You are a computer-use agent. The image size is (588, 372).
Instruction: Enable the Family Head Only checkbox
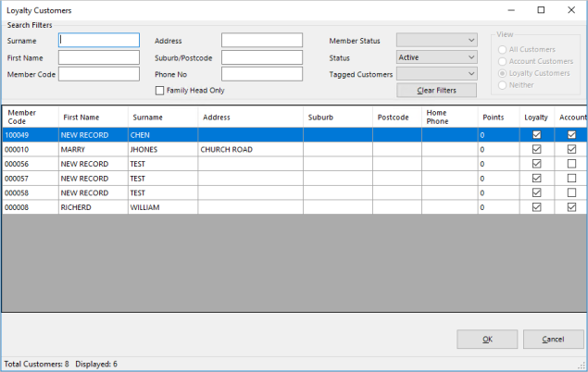pos(160,91)
